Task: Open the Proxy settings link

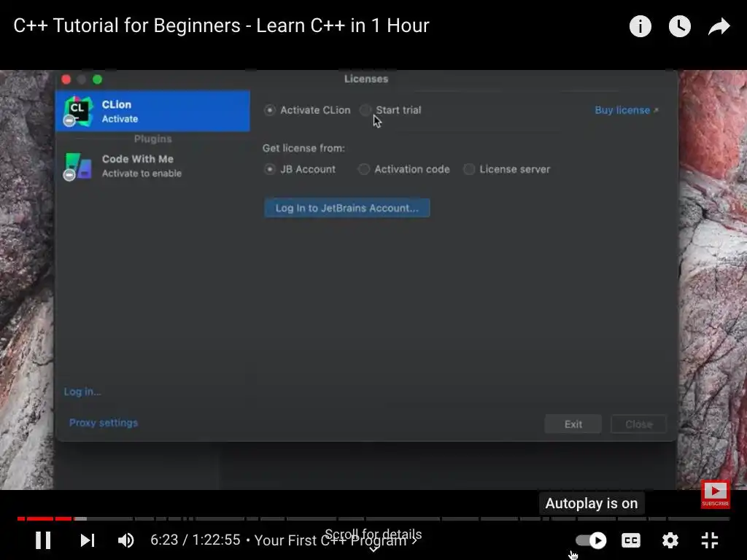Action: click(104, 423)
